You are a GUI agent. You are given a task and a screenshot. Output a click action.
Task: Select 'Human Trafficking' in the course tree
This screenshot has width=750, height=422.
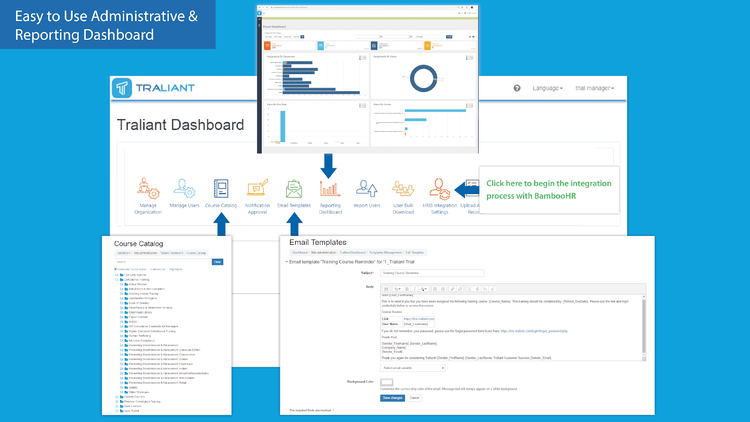[x=140, y=336]
